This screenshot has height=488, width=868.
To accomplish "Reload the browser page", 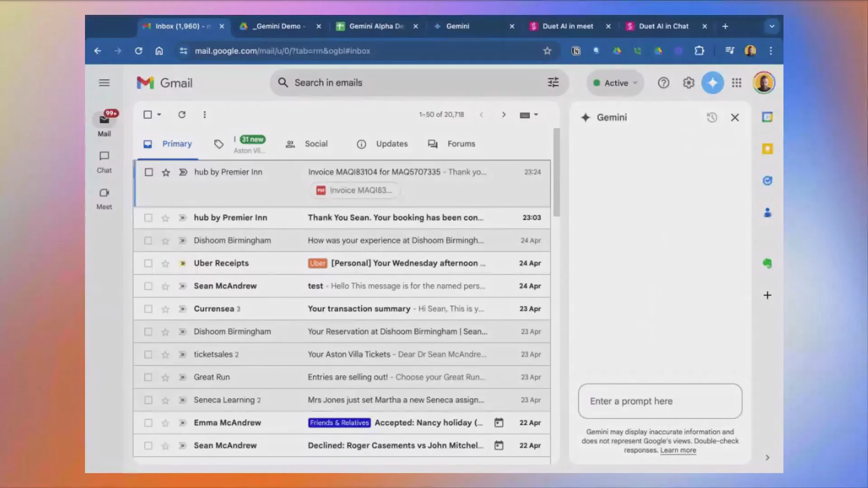I will (138, 51).
